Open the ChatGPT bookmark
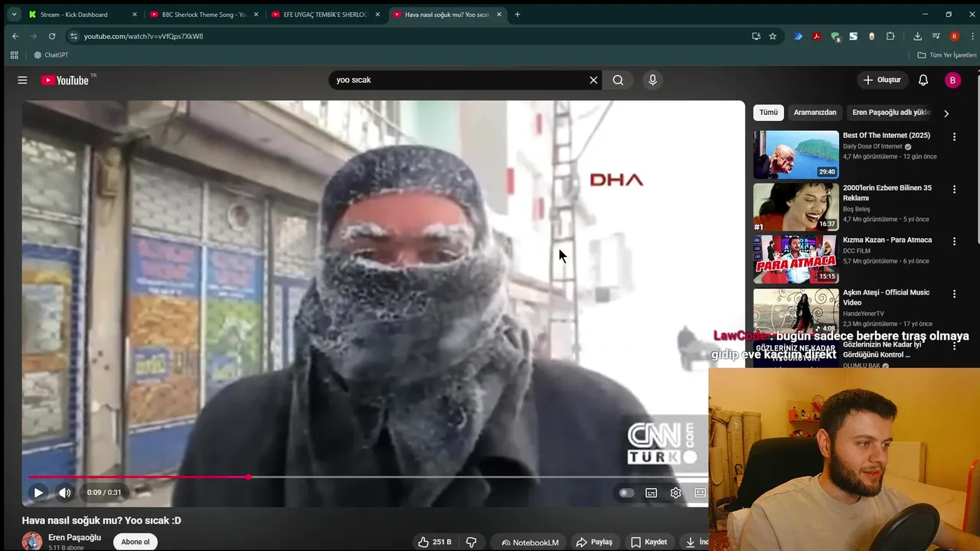 (x=51, y=55)
